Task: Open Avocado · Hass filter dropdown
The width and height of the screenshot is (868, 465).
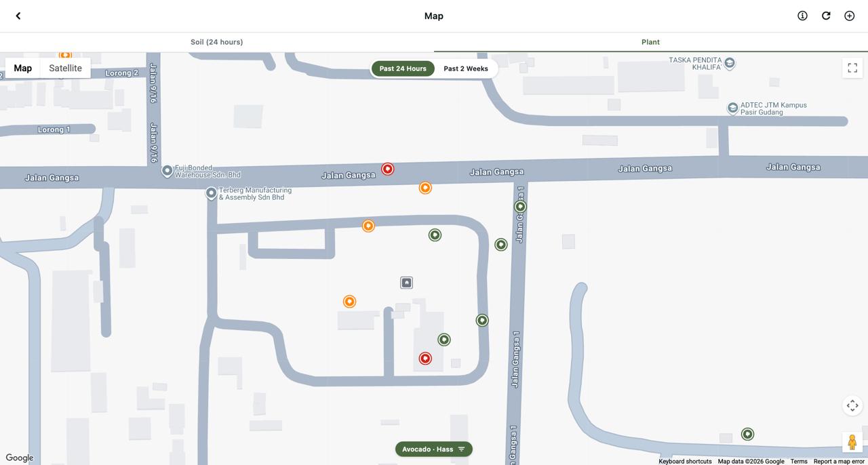Action: tap(434, 449)
